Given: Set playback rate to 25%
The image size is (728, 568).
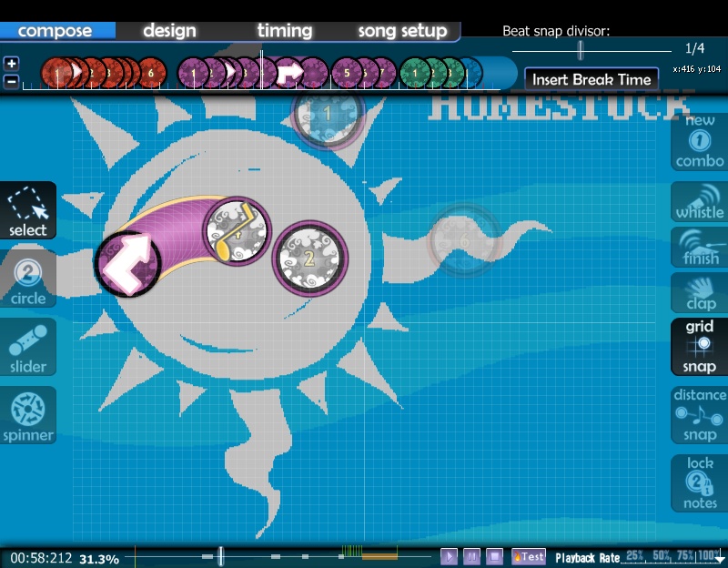Looking at the screenshot, I should click(x=635, y=555).
